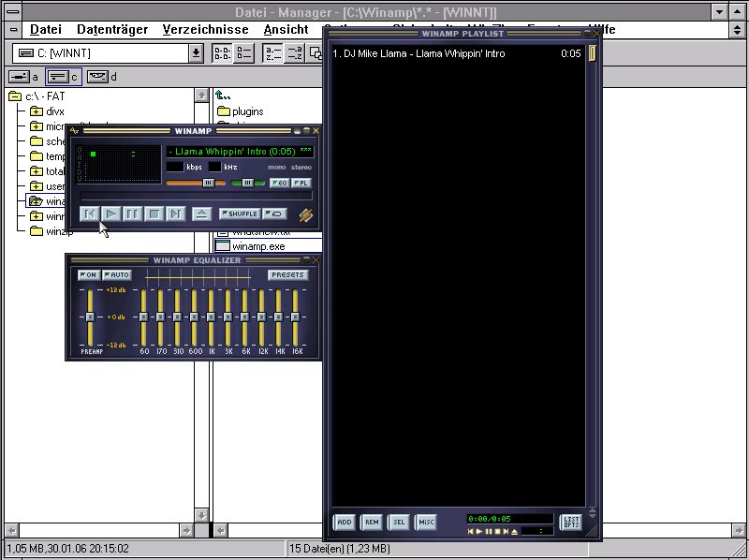
Task: Toggle the equalizer ON button
Action: 88,275
